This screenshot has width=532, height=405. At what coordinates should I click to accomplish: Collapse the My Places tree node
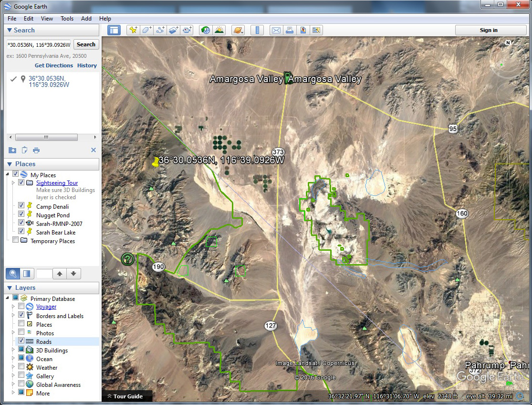(x=8, y=174)
